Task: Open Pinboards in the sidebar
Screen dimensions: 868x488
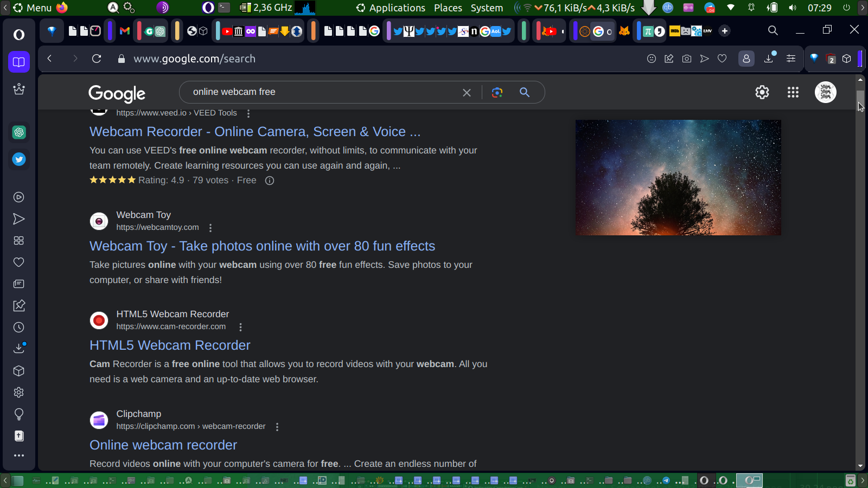Action: pos(19,306)
